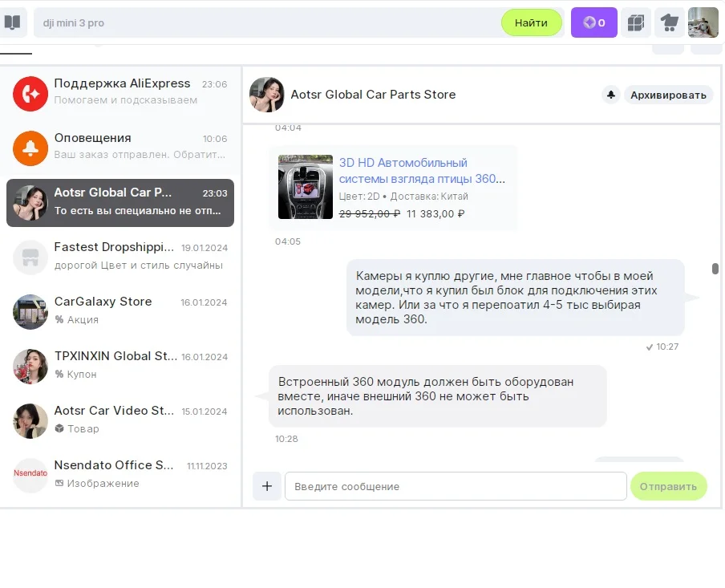This screenshot has height=588, width=725.
Task: Open the shopping cart icon
Action: point(669,22)
